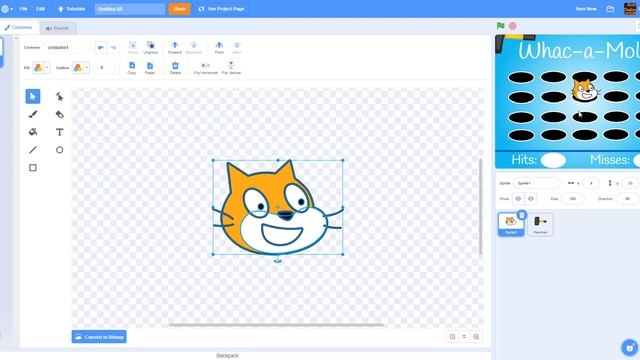Move selection Forward one layer
640x360 pixels.
(x=175, y=47)
